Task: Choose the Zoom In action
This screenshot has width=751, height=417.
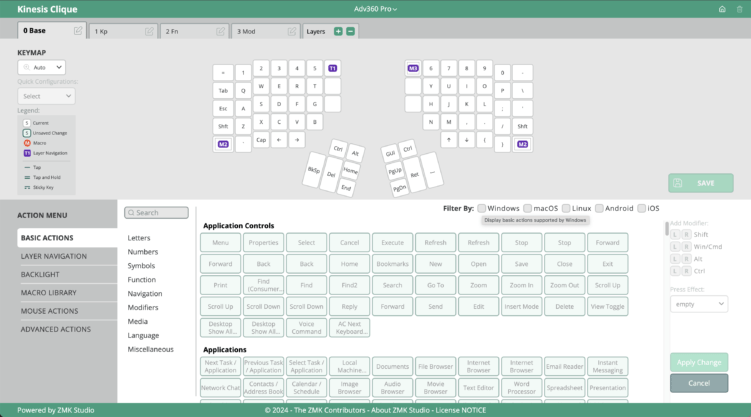Action: [521, 285]
